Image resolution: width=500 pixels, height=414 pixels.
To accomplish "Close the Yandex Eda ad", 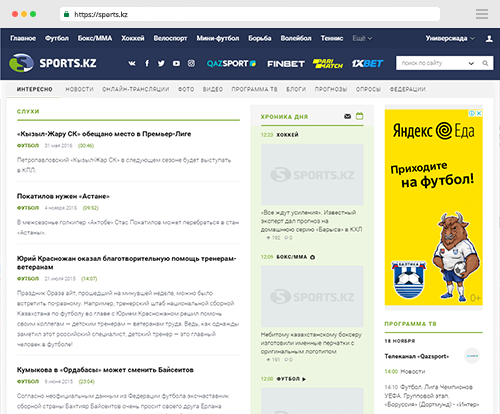I will 479,113.
